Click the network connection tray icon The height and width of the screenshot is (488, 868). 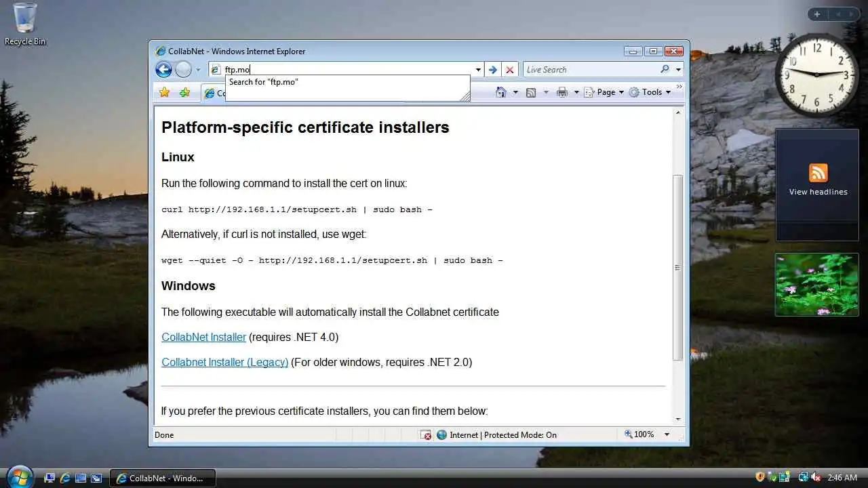(x=804, y=477)
